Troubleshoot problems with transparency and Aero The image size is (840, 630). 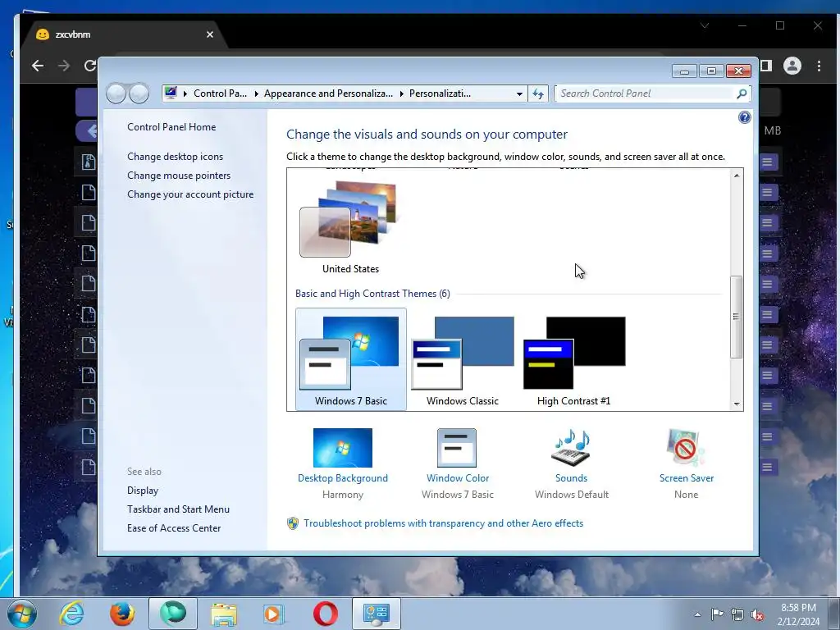[443, 523]
